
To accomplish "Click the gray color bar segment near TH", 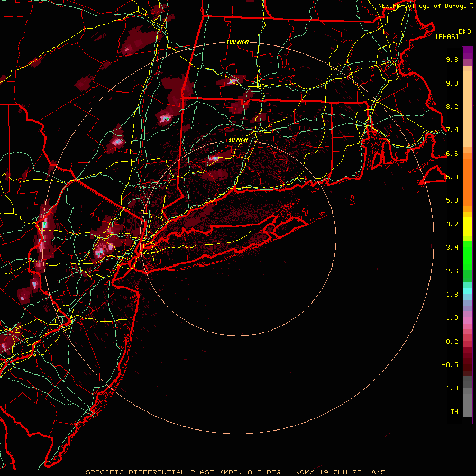I will 467,406.
